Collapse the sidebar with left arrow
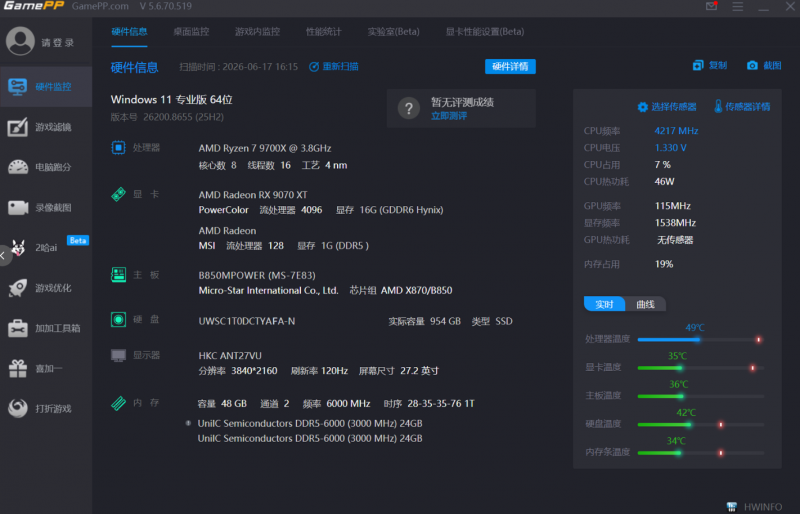The width and height of the screenshot is (800, 514). (x=3, y=255)
